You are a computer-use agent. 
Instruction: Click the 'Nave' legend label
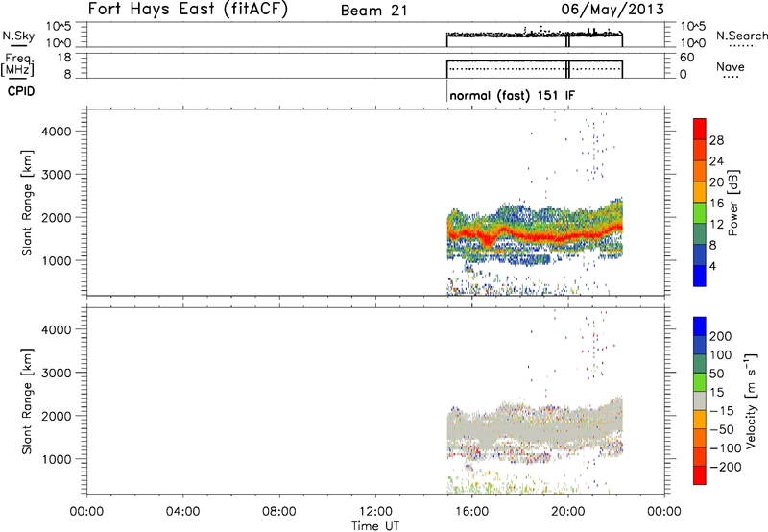[x=731, y=66]
